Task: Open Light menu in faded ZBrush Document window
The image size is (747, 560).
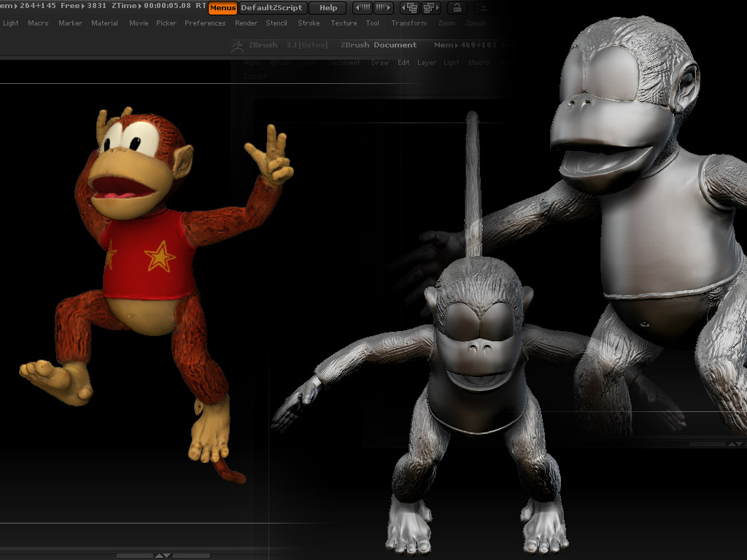Action: click(x=451, y=63)
